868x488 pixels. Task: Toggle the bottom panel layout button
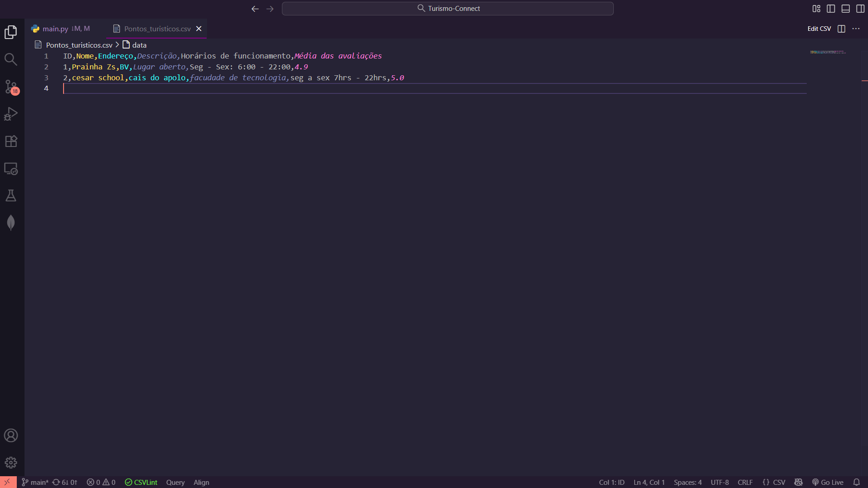(x=845, y=9)
